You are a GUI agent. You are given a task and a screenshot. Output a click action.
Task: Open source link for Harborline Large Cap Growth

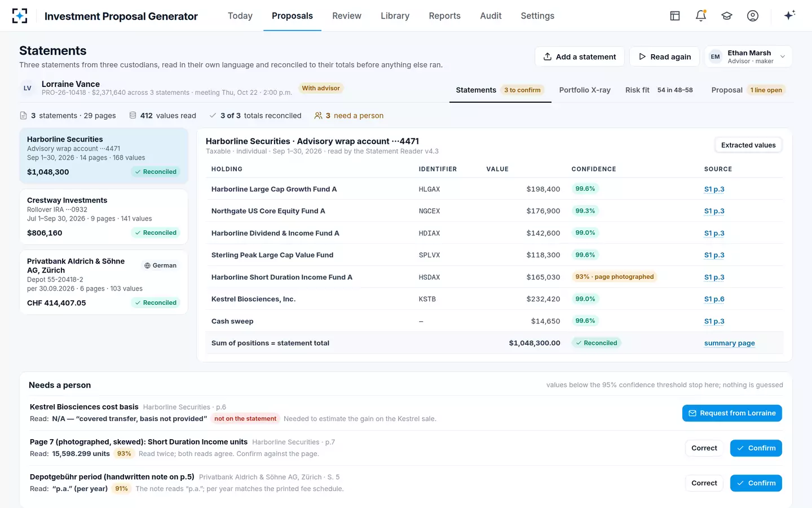(714, 189)
